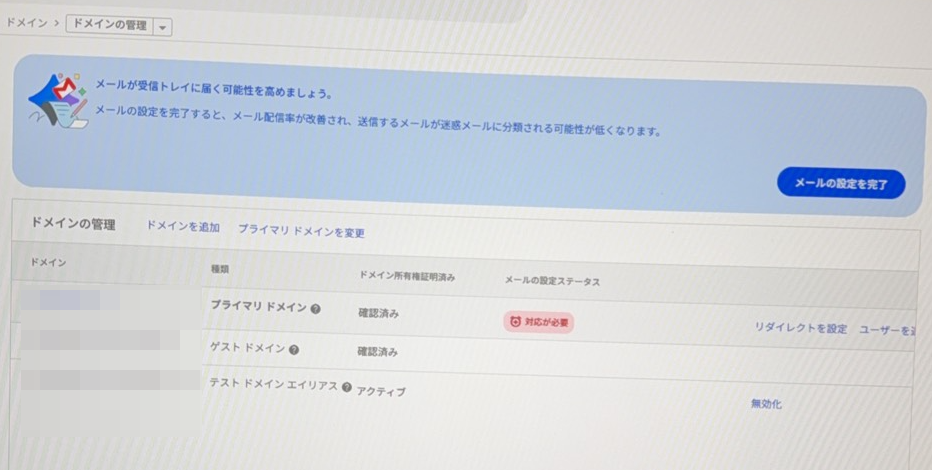Click the 種類 column header
This screenshot has width=932, height=470.
(220, 269)
